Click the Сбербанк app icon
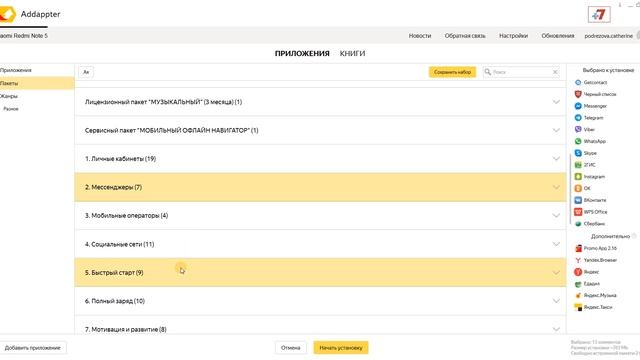The height and width of the screenshot is (360, 640). 578,224
